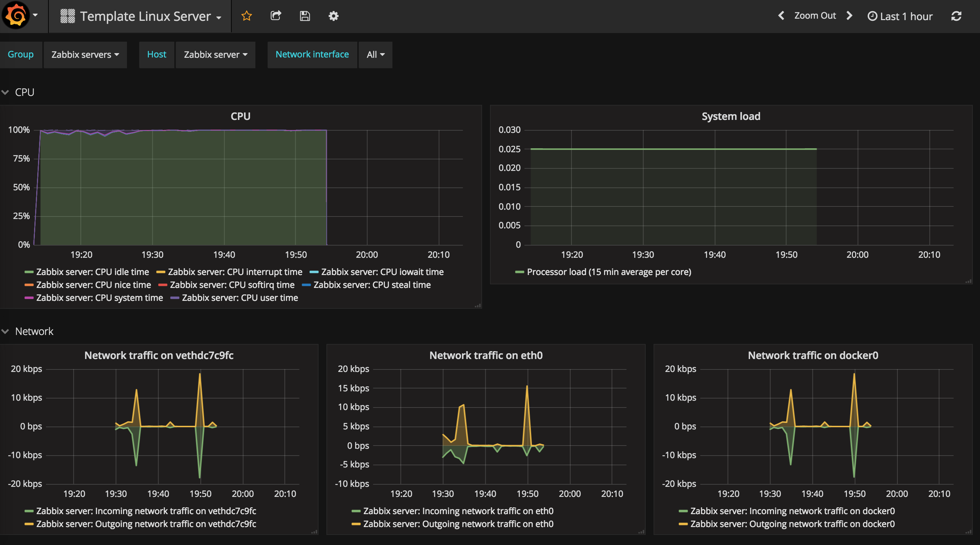
Task: Toggle CPU softirq time legend series
Action: point(232,285)
